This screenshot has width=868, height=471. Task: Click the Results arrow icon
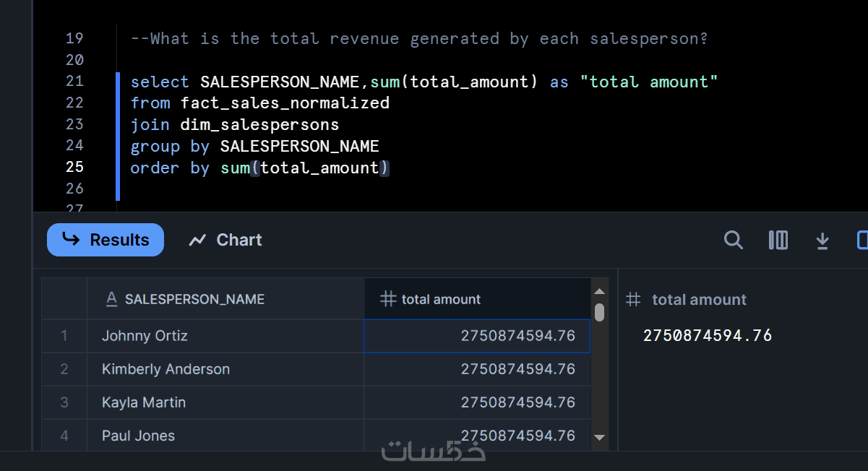point(71,239)
